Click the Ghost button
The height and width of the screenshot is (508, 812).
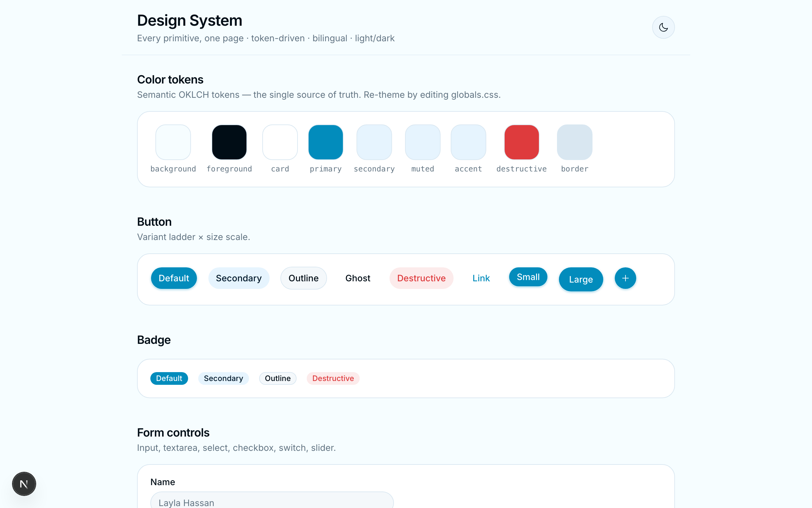click(x=358, y=278)
